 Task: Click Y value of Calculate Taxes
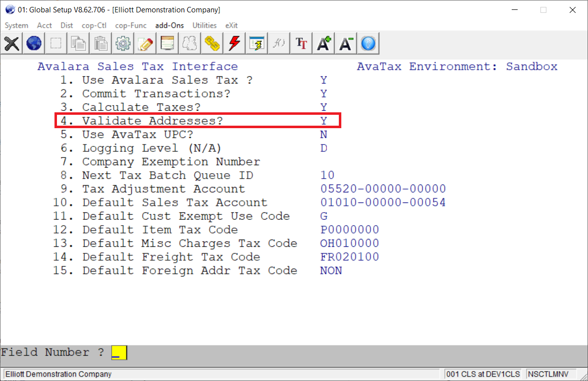click(x=323, y=107)
